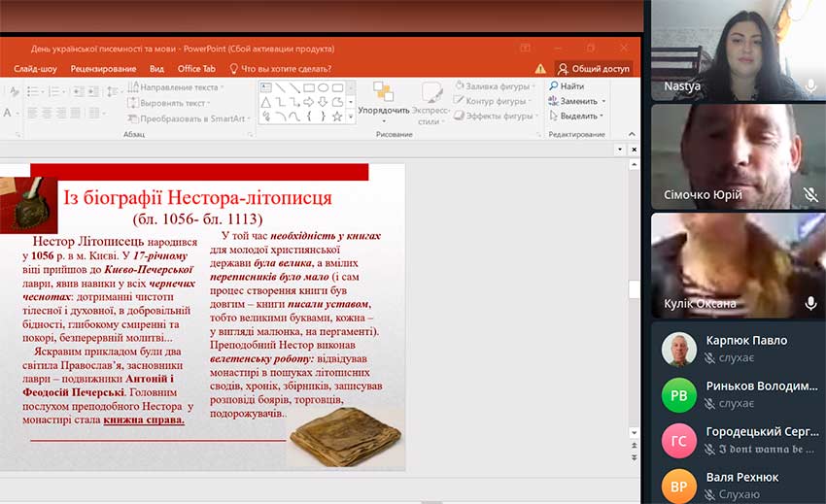Click the Заменить replace button
The image size is (826, 504).
pos(577,101)
